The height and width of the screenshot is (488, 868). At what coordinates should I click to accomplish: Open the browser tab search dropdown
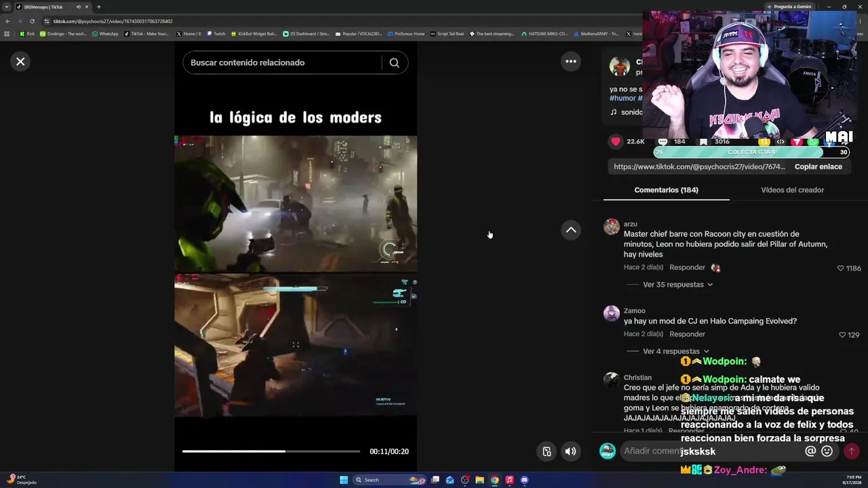pos(7,7)
